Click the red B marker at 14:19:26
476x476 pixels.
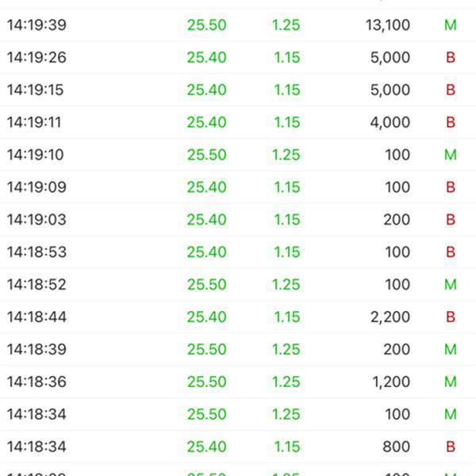451,58
